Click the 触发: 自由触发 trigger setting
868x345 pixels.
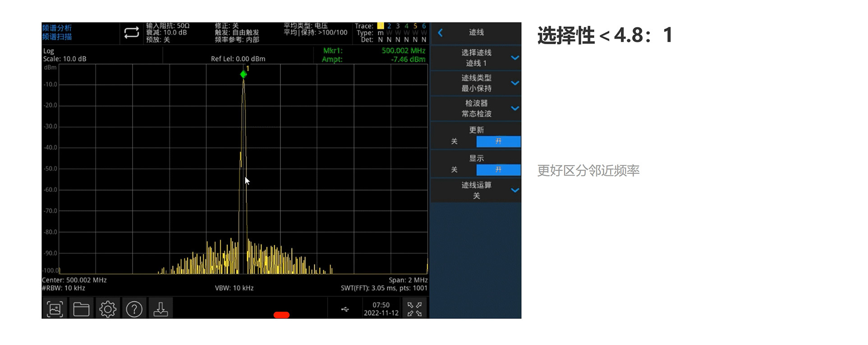pyautogui.click(x=237, y=33)
